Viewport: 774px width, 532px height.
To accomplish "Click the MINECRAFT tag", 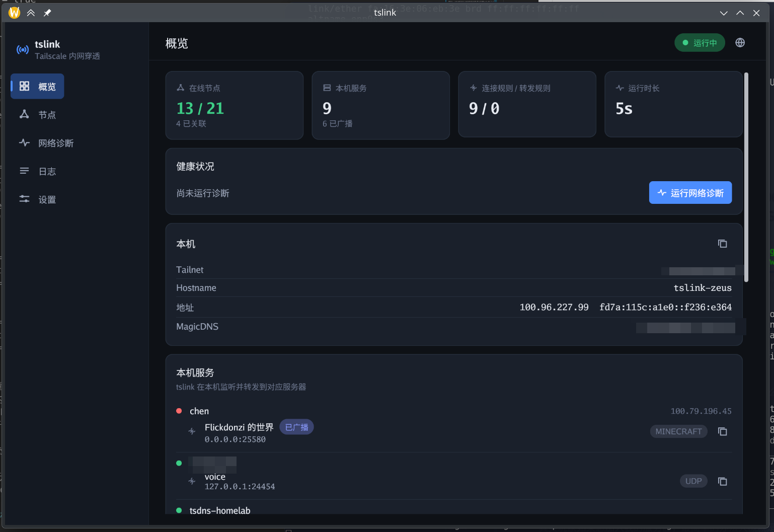I will point(678,431).
